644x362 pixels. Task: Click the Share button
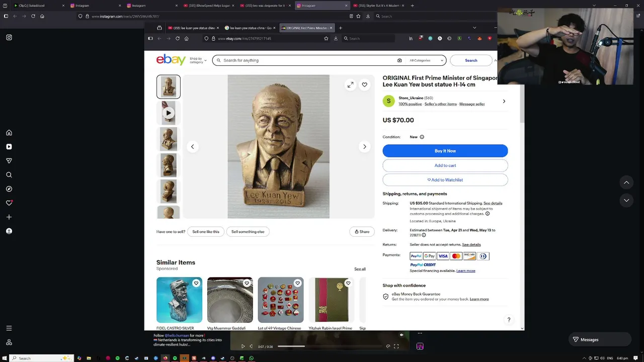(362, 232)
